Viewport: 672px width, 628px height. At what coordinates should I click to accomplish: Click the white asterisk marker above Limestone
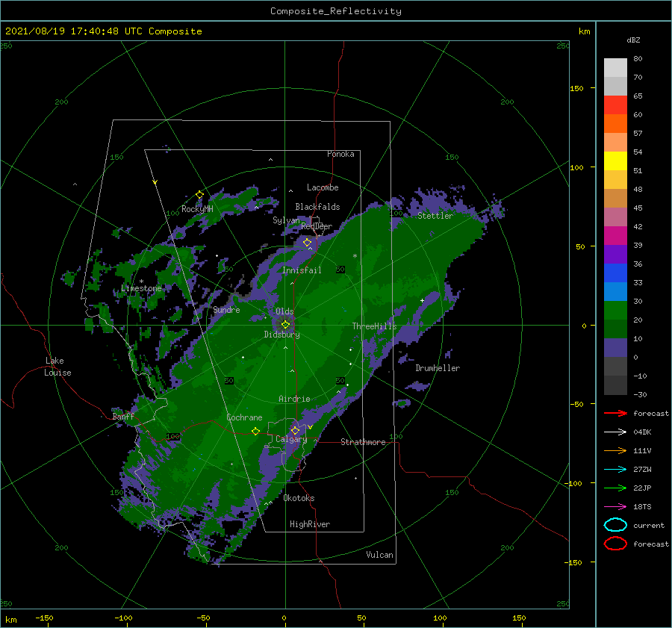tap(141, 282)
